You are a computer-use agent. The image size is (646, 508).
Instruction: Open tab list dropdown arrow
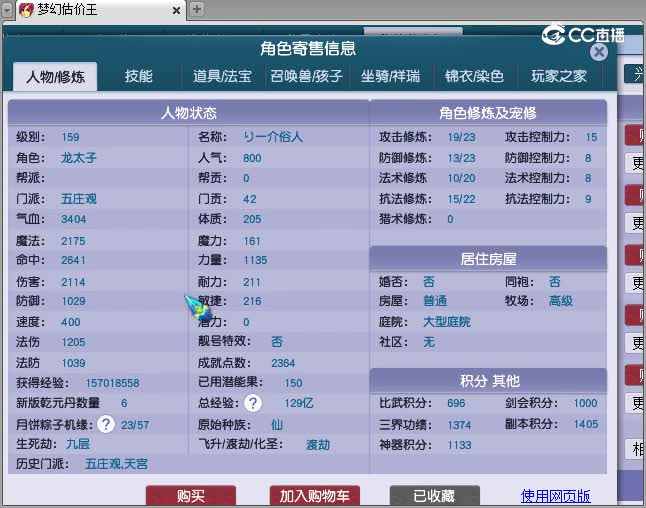[x=7, y=10]
